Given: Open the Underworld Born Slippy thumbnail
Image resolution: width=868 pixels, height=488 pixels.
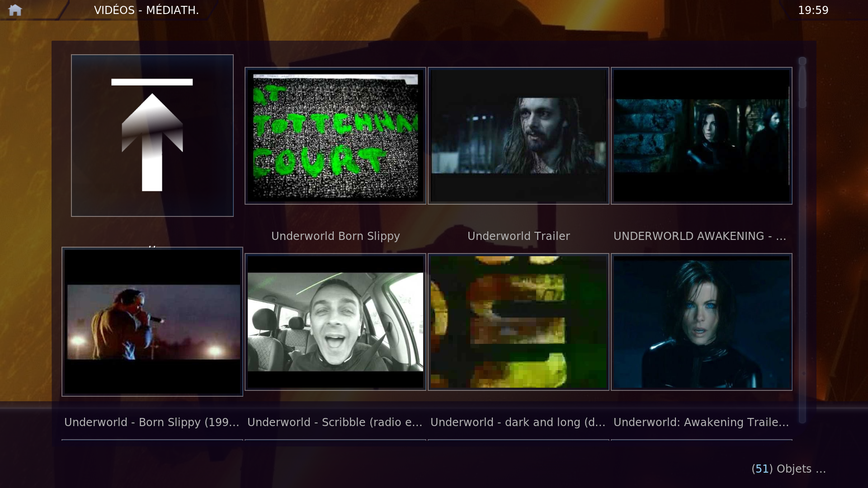Looking at the screenshot, I should coord(335,136).
